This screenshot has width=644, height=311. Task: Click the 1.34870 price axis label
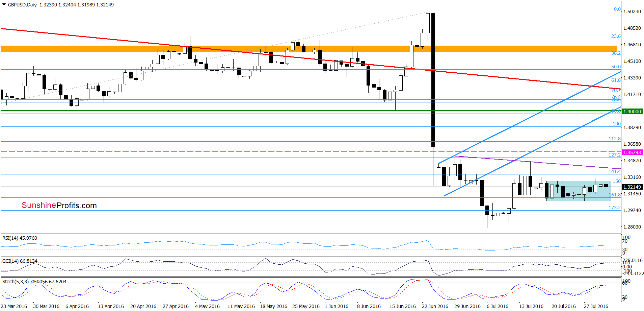pos(632,161)
